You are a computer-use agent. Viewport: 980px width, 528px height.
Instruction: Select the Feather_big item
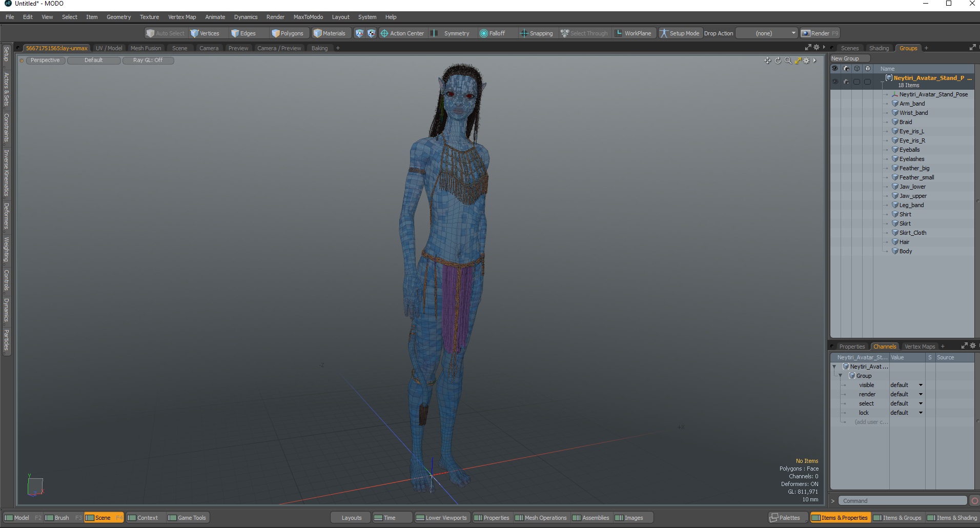(x=914, y=168)
